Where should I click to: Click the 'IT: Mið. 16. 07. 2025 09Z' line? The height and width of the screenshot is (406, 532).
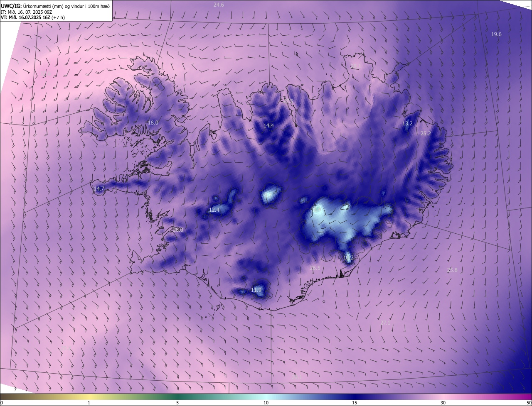(27, 12)
